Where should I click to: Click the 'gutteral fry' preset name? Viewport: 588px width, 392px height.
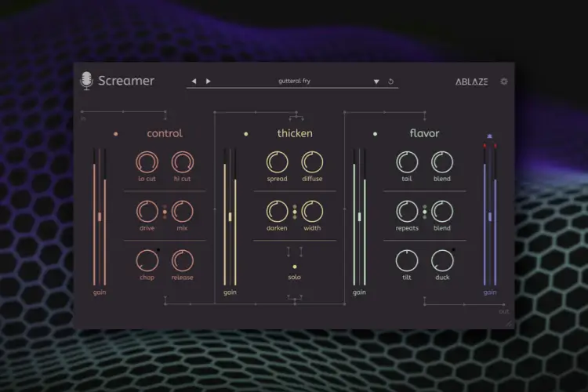294,81
